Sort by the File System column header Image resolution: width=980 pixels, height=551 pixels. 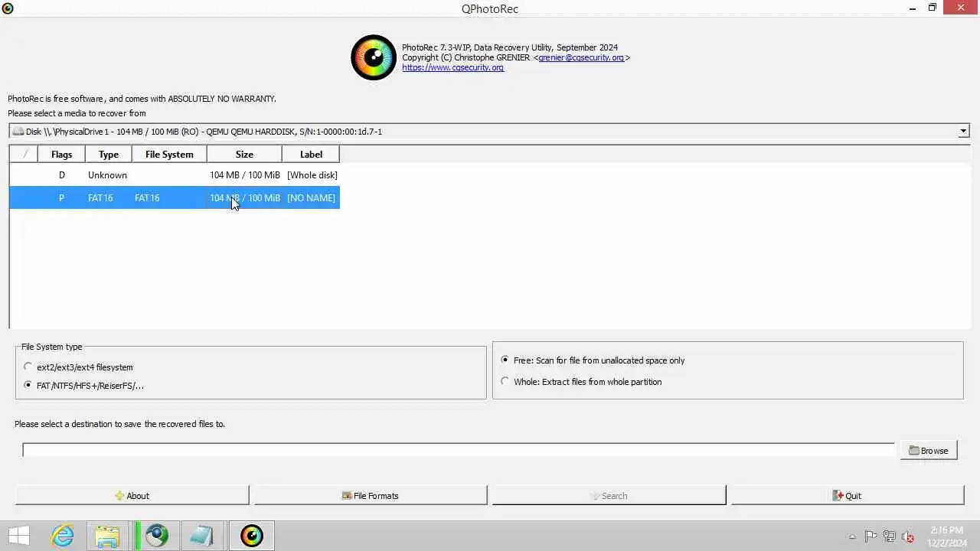click(x=169, y=154)
